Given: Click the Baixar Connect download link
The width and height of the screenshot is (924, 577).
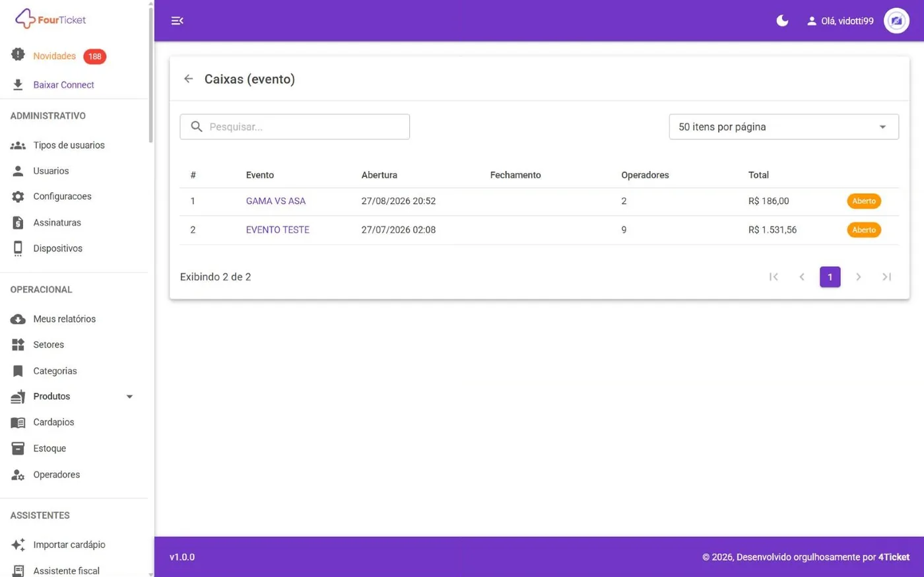Looking at the screenshot, I should 63,85.
